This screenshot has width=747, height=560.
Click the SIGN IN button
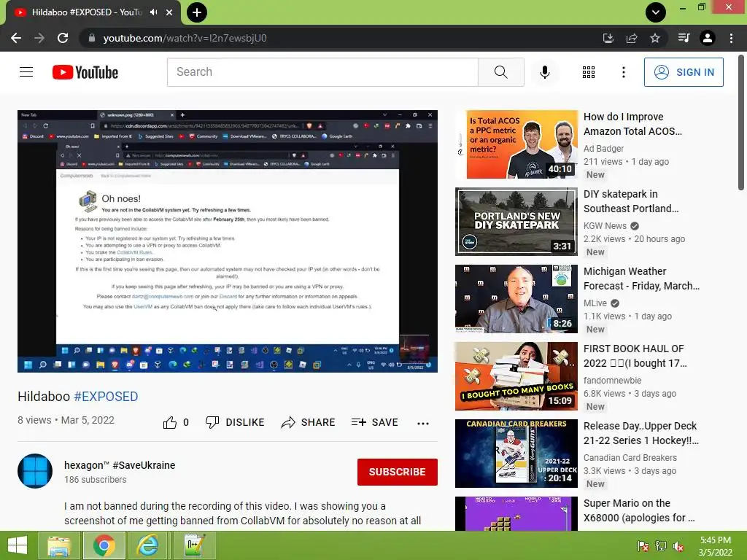[x=684, y=72]
